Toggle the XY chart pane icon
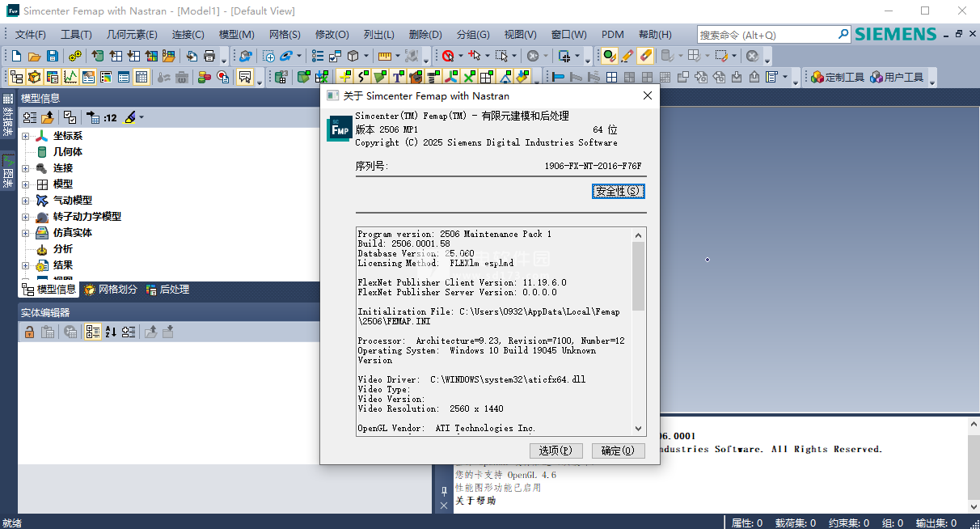This screenshot has width=980, height=529. coord(70,77)
